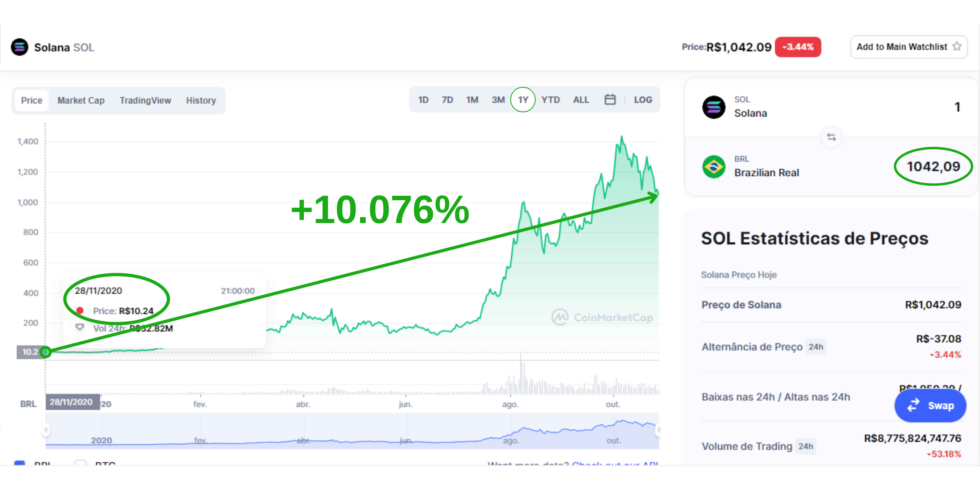980x490 pixels.
Task: Select the 1M time range
Action: pos(472,100)
